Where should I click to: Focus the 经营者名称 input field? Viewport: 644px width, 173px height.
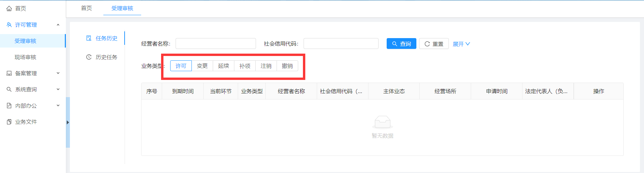(215, 44)
